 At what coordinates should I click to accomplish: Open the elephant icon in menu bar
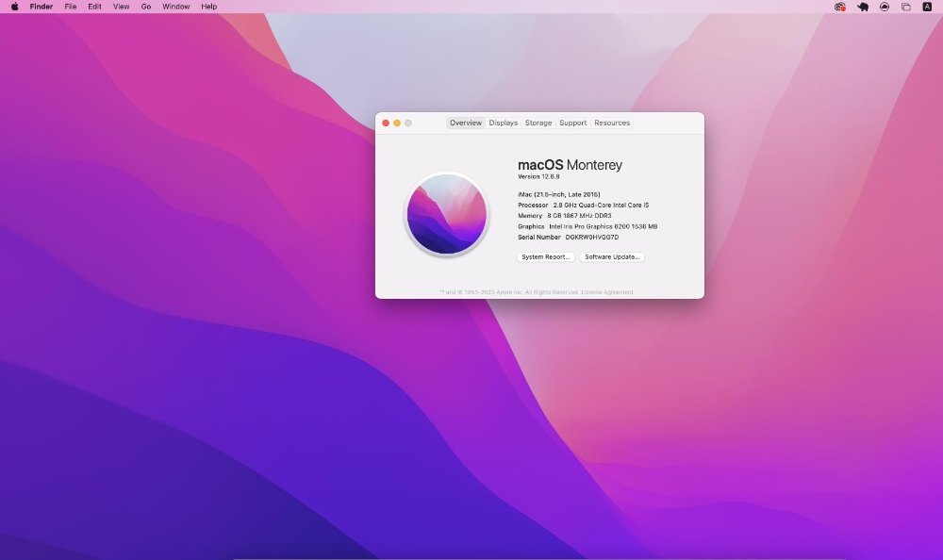click(x=863, y=7)
